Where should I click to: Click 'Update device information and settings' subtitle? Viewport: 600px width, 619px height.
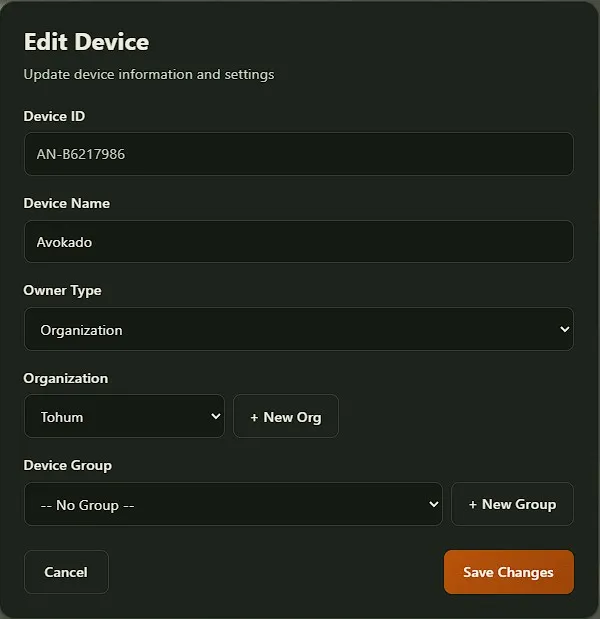pos(149,74)
